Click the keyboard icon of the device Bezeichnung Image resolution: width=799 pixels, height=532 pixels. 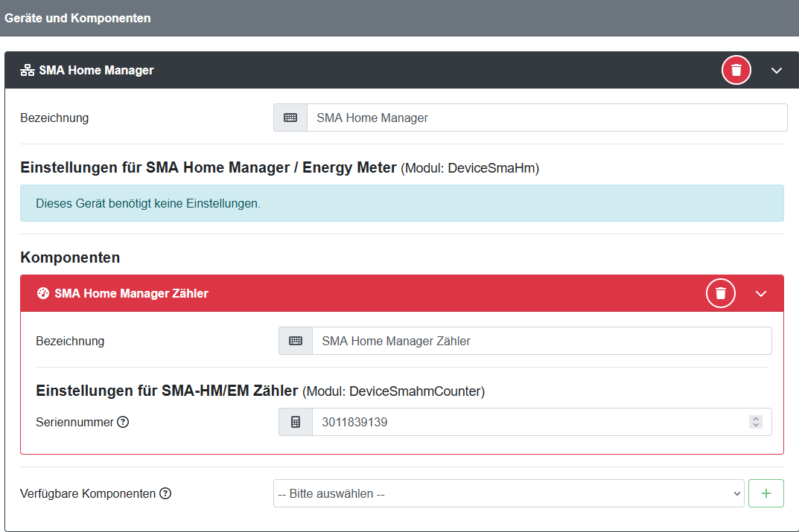tap(290, 118)
